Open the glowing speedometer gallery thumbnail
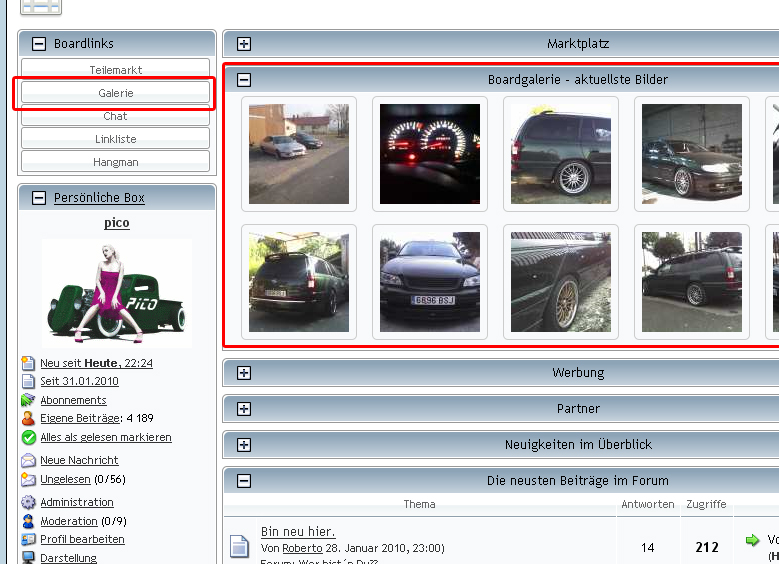Image resolution: width=779 pixels, height=564 pixels. click(x=430, y=154)
